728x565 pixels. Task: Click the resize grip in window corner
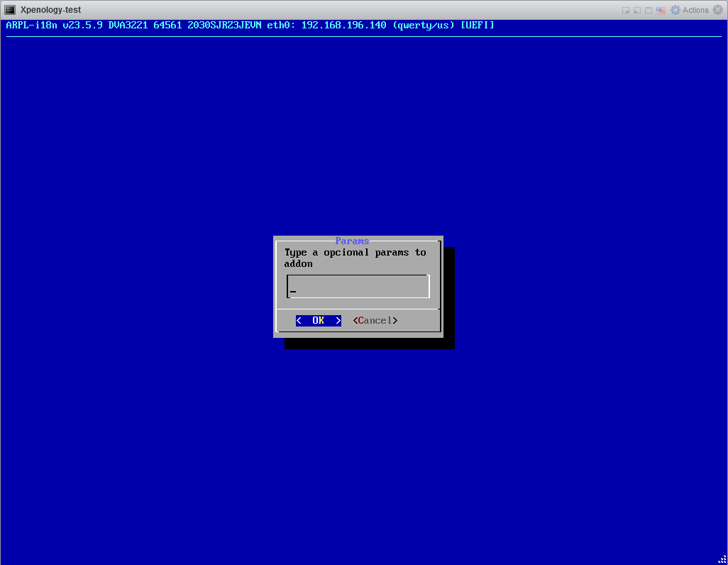point(722,559)
